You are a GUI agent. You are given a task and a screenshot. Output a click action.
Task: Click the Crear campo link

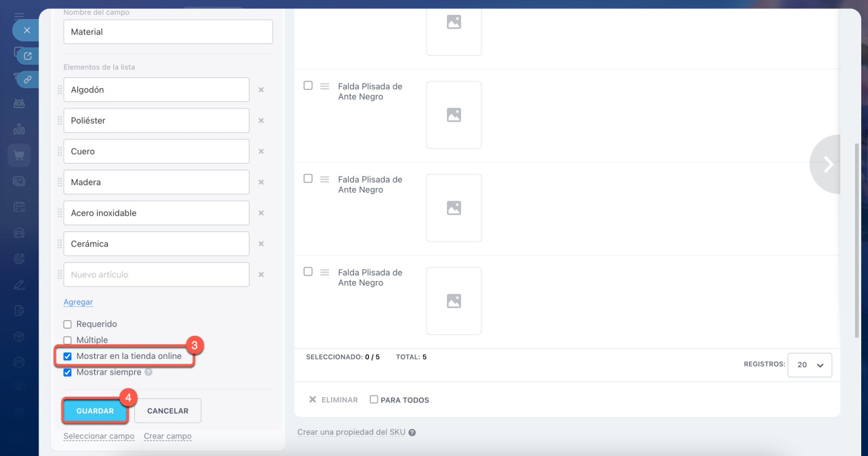tap(167, 436)
